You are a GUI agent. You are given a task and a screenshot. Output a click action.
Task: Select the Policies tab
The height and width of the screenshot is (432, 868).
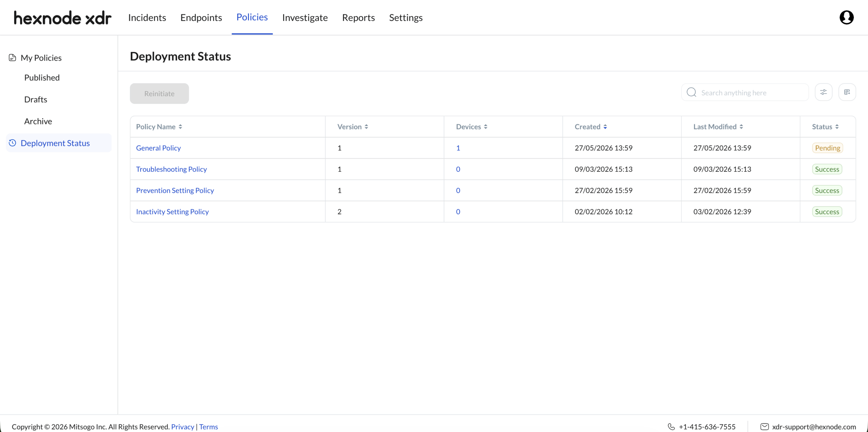(252, 17)
